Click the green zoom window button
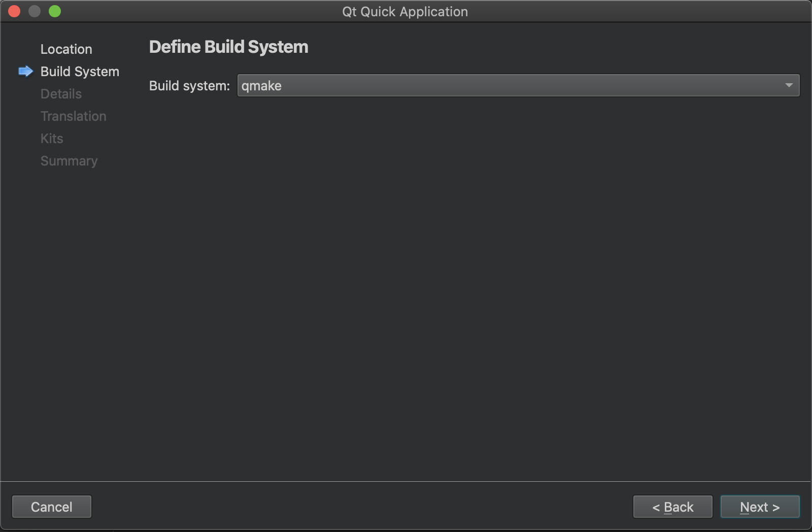The image size is (812, 532). [55, 11]
